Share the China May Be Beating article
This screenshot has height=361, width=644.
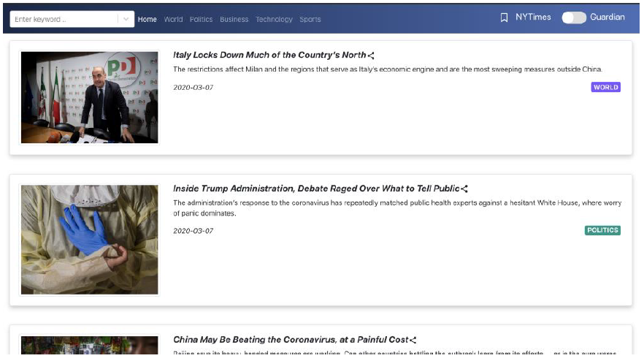pos(413,340)
